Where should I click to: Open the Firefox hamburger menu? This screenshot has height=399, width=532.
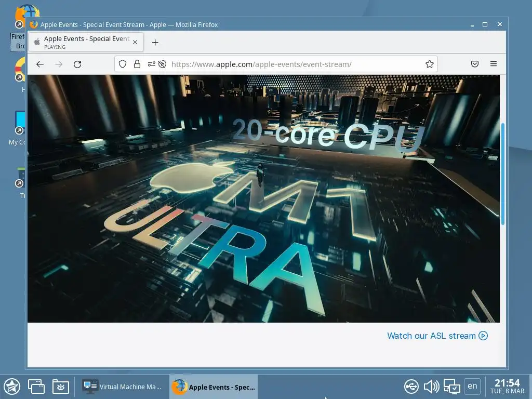tap(494, 64)
